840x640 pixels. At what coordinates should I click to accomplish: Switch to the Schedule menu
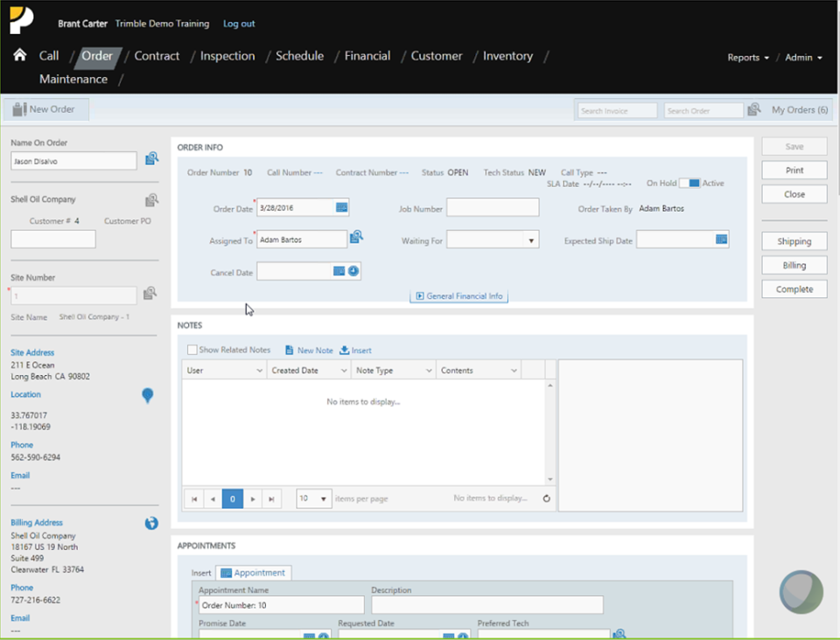pyautogui.click(x=299, y=56)
